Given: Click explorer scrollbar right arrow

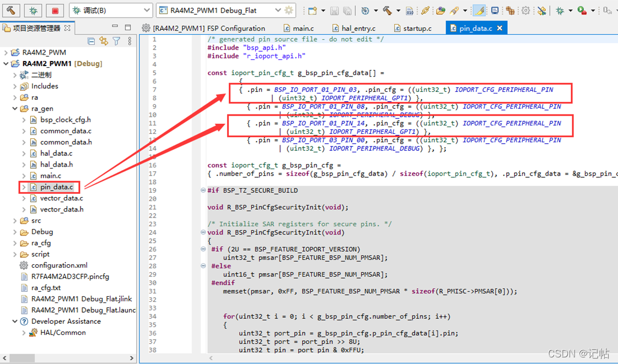Looking at the screenshot, I should pyautogui.click(x=132, y=358).
